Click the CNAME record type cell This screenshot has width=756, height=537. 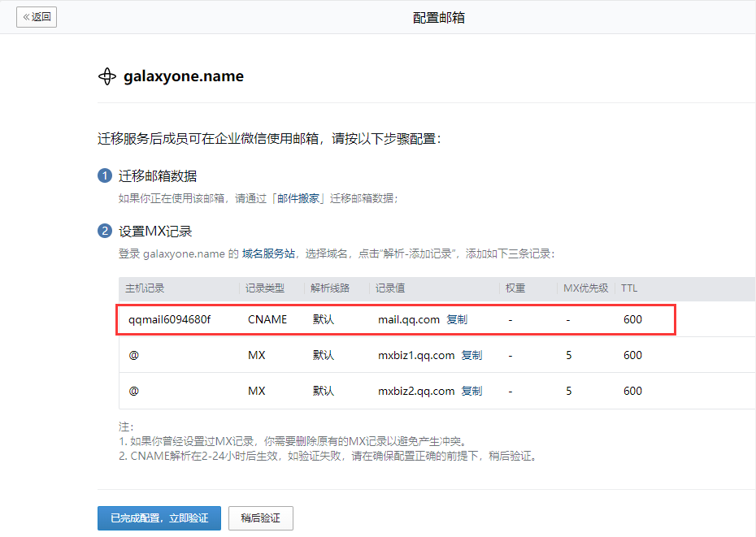(267, 319)
